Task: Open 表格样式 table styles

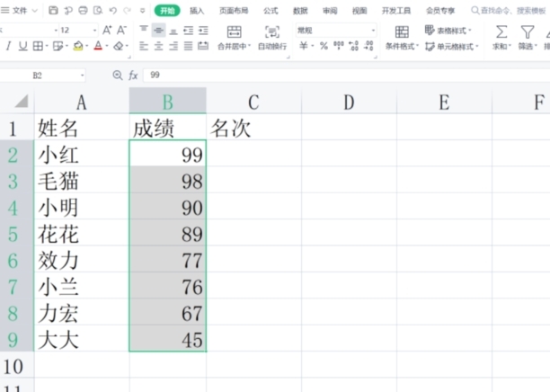Action: click(448, 31)
